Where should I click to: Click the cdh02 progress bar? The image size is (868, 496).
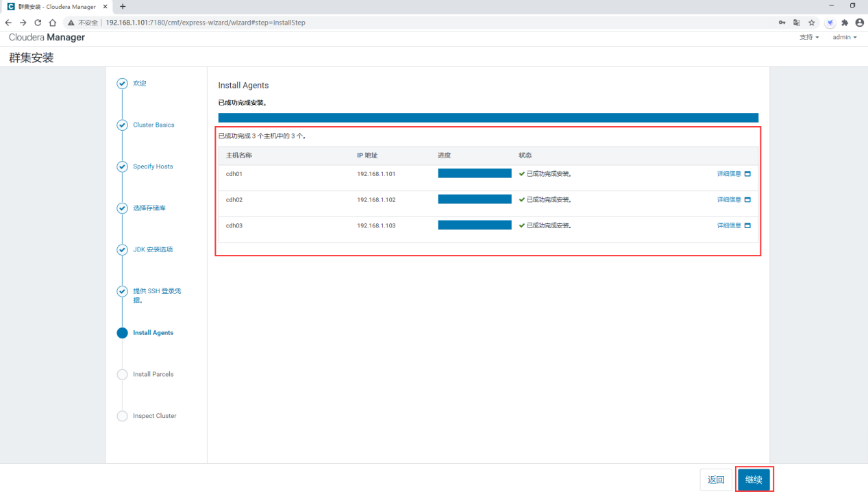pos(475,199)
